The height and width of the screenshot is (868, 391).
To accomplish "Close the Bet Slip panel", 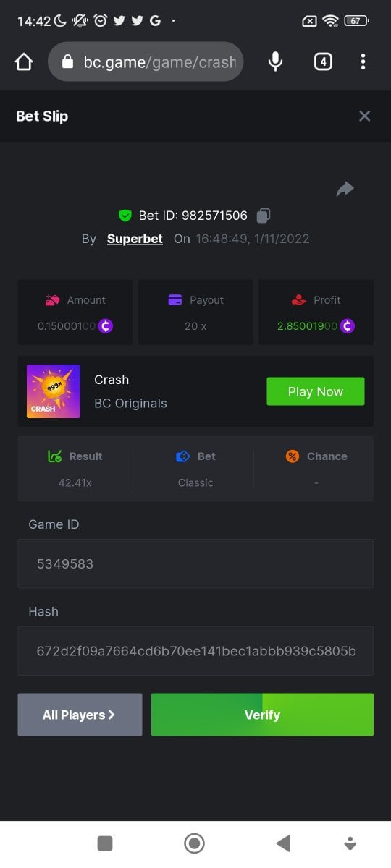I will coord(365,116).
